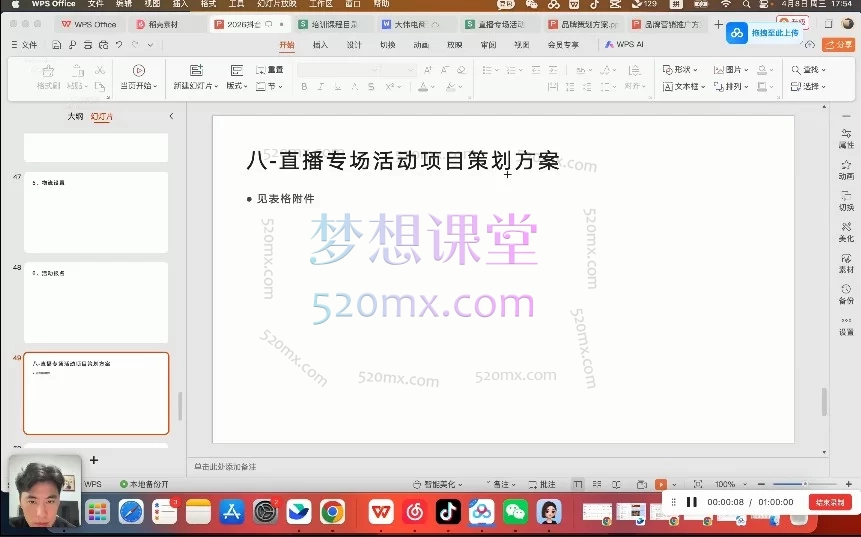This screenshot has height=537, width=861.
Task: Switch to Insert (插入) ribbon tab
Action: (x=320, y=45)
